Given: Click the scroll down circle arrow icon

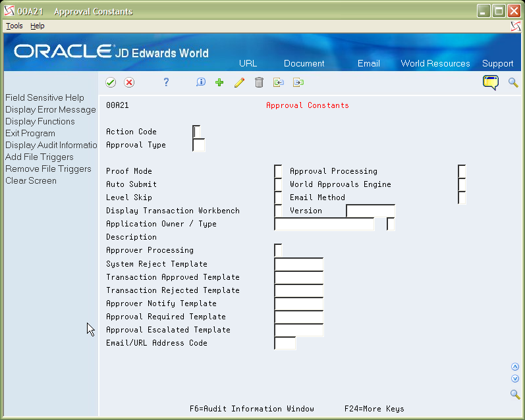Looking at the screenshot, I should click(515, 379).
